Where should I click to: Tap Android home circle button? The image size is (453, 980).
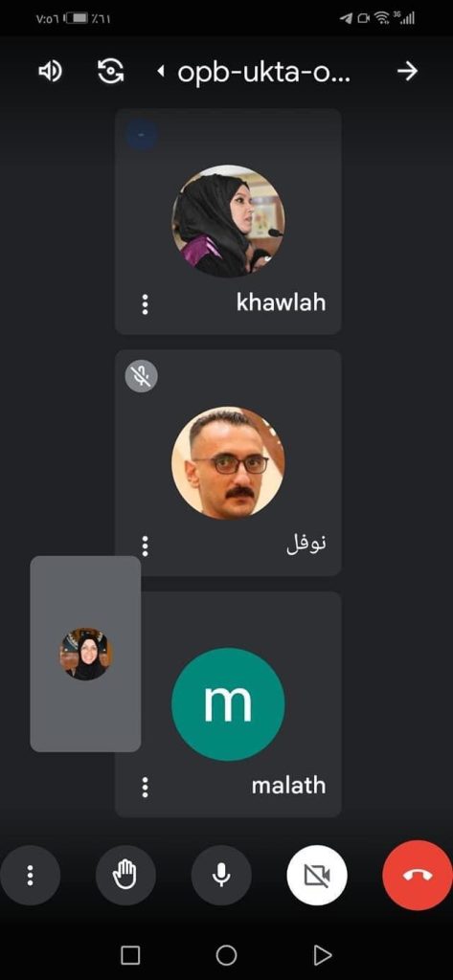tap(226, 954)
